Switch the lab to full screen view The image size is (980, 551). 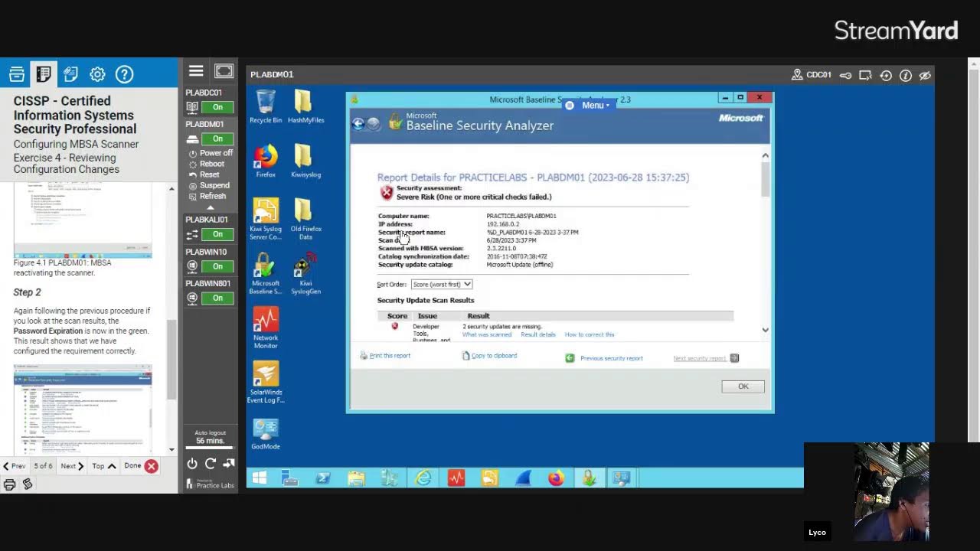pos(224,71)
